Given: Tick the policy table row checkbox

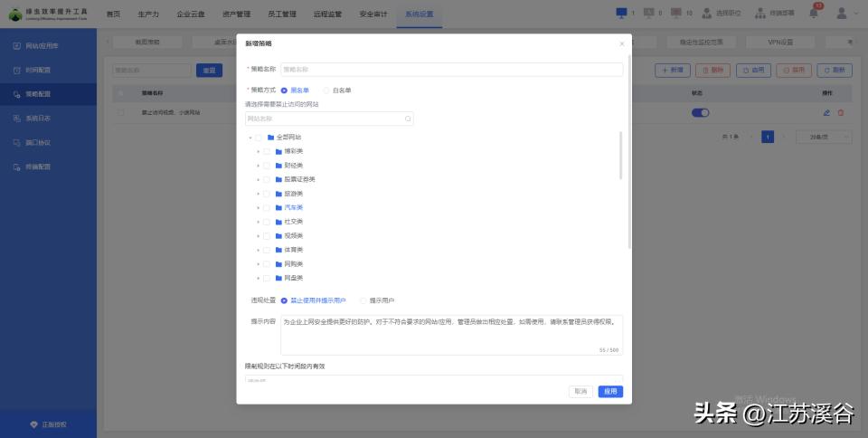Looking at the screenshot, I should (x=120, y=112).
